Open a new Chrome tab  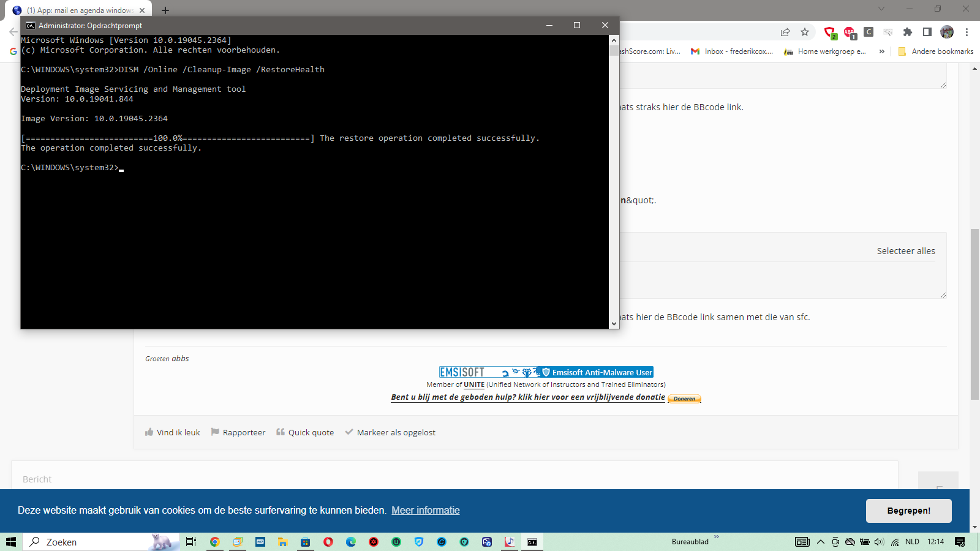pyautogui.click(x=165, y=10)
